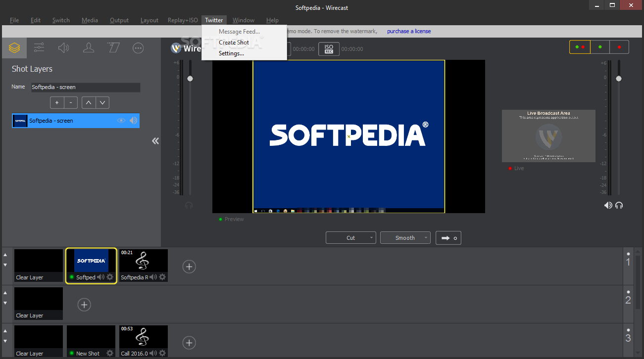Image resolution: width=644 pixels, height=359 pixels.
Task: Click the headphones monitor icon
Action: click(619, 205)
